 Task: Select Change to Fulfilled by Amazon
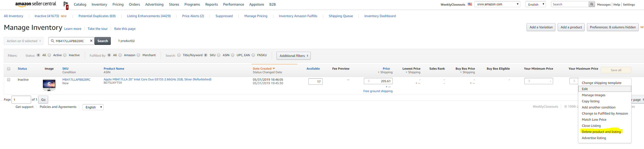[x=605, y=113]
